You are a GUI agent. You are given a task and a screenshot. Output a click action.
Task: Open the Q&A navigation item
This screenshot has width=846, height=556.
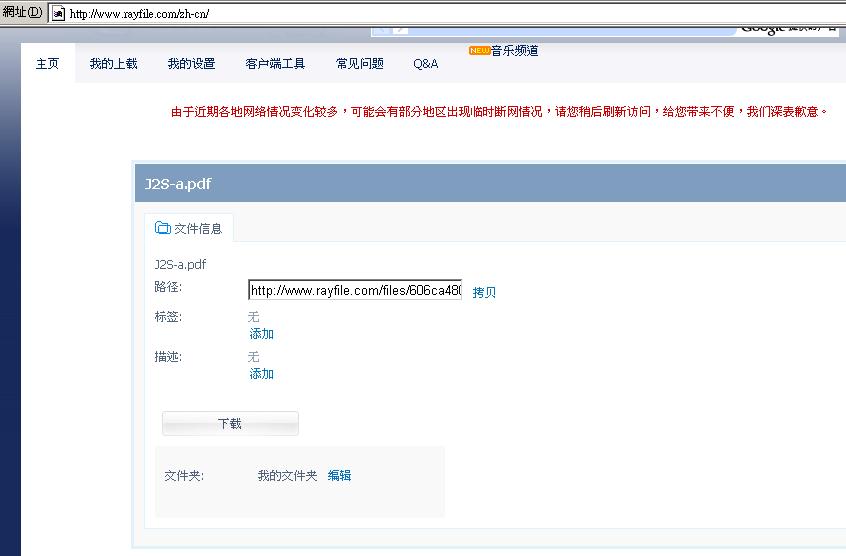pyautogui.click(x=425, y=64)
